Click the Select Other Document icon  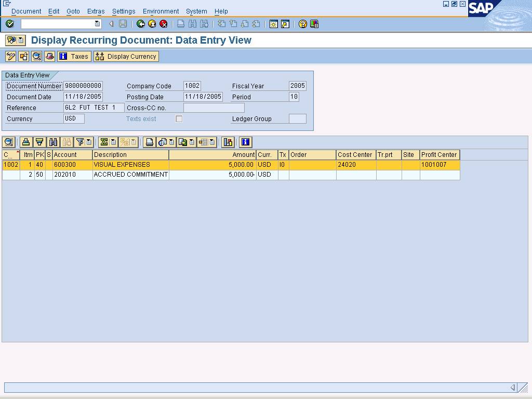click(x=23, y=56)
